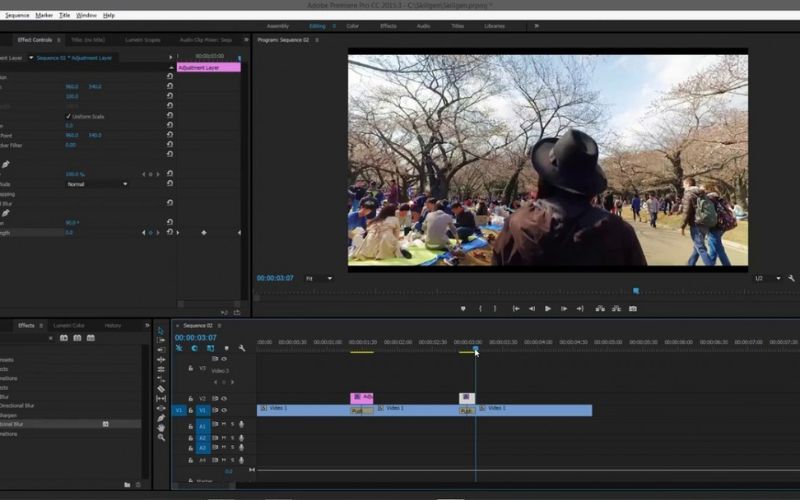800x500 pixels.
Task: Toggle Linked Selection in the timeline header
Action: [x=210, y=348]
